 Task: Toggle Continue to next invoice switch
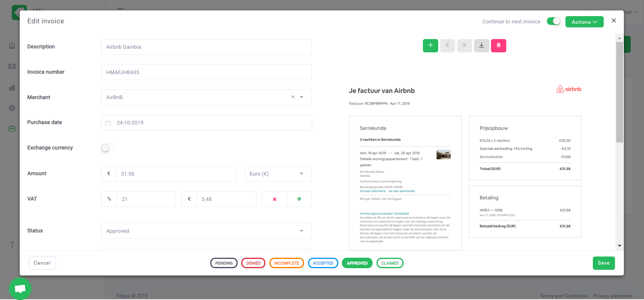[x=554, y=21]
